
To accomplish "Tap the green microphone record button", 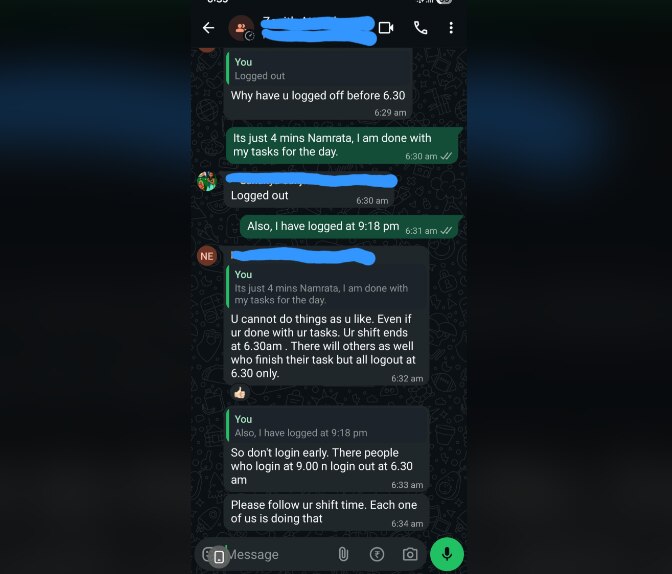I will 447,554.
